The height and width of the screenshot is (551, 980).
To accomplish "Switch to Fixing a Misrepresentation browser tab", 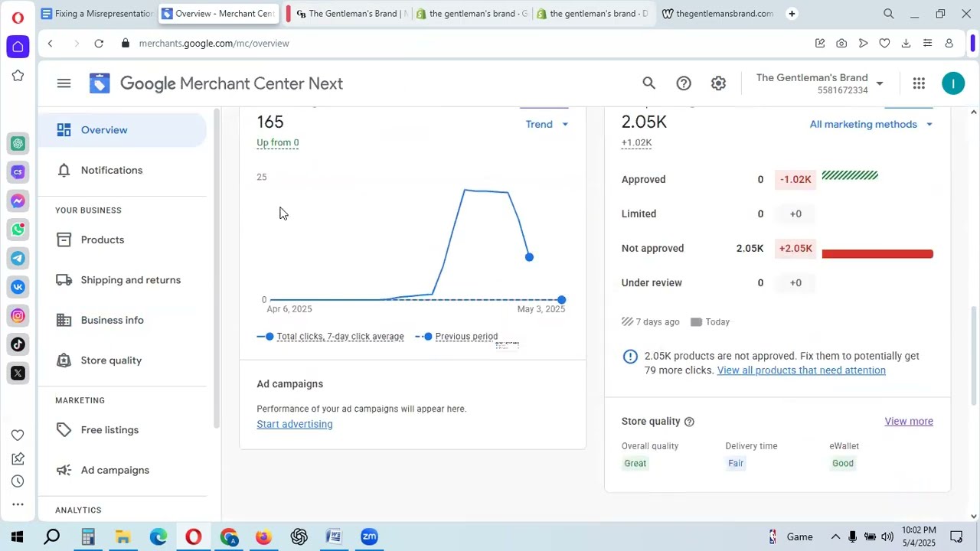I will (97, 14).
